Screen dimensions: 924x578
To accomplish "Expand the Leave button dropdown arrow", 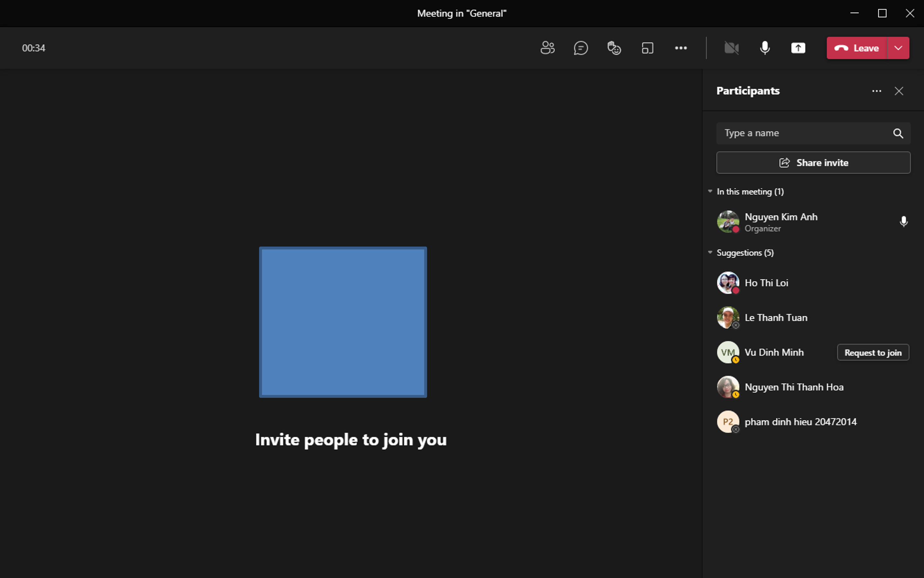I will pyautogui.click(x=898, y=48).
